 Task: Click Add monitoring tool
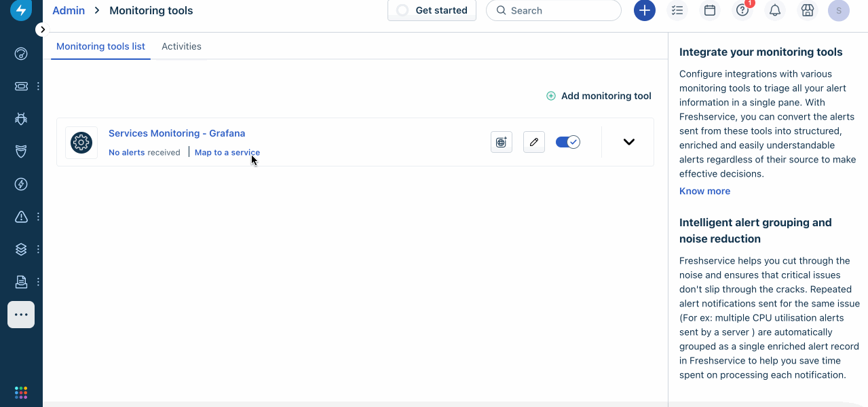point(599,96)
